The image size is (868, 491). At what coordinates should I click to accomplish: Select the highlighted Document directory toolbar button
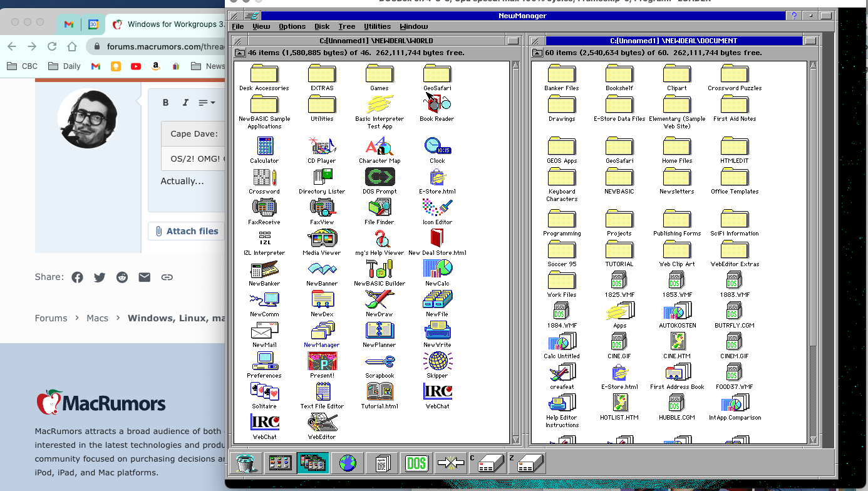click(x=313, y=463)
